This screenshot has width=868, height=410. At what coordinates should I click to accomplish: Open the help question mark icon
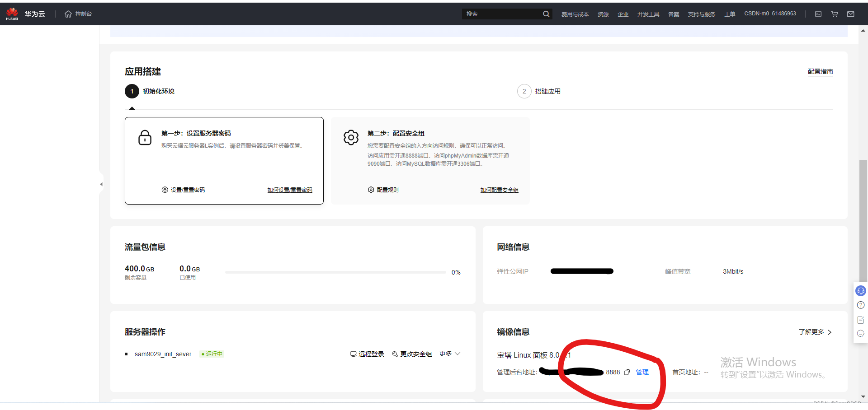(x=861, y=305)
